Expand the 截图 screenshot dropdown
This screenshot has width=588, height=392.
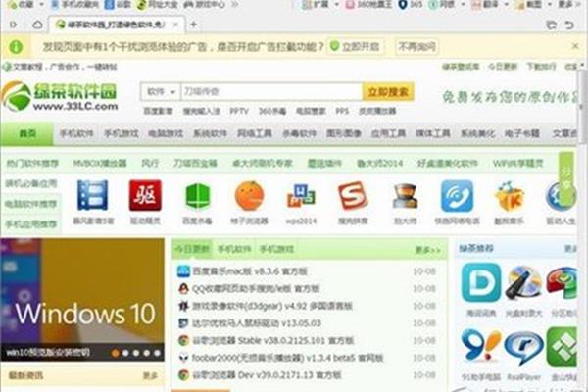pyautogui.click(x=549, y=5)
